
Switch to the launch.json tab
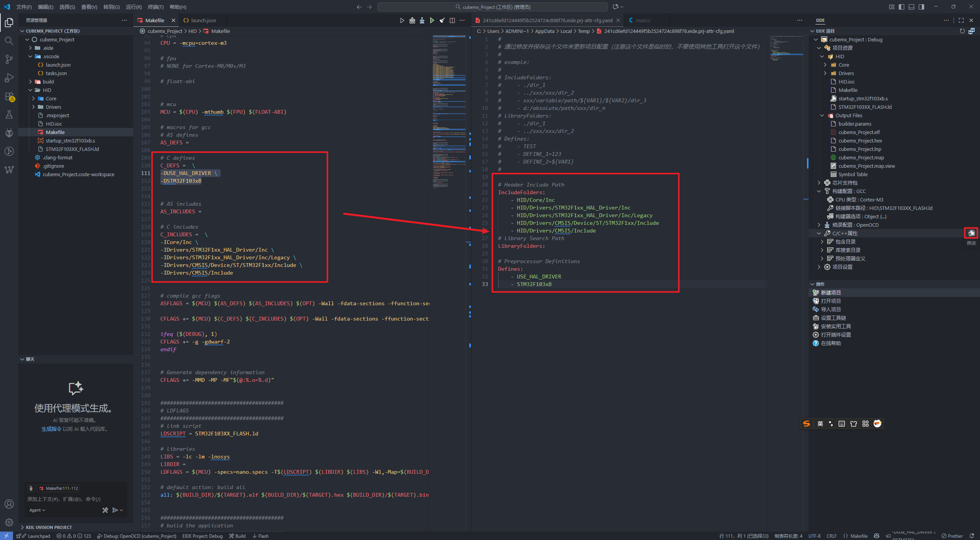(203, 20)
